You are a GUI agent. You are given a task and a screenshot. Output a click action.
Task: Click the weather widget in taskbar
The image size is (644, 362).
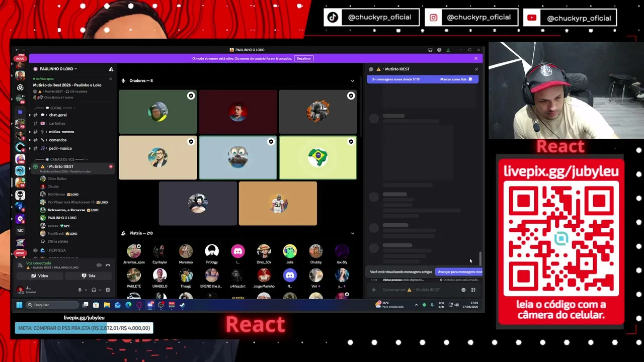(390, 305)
